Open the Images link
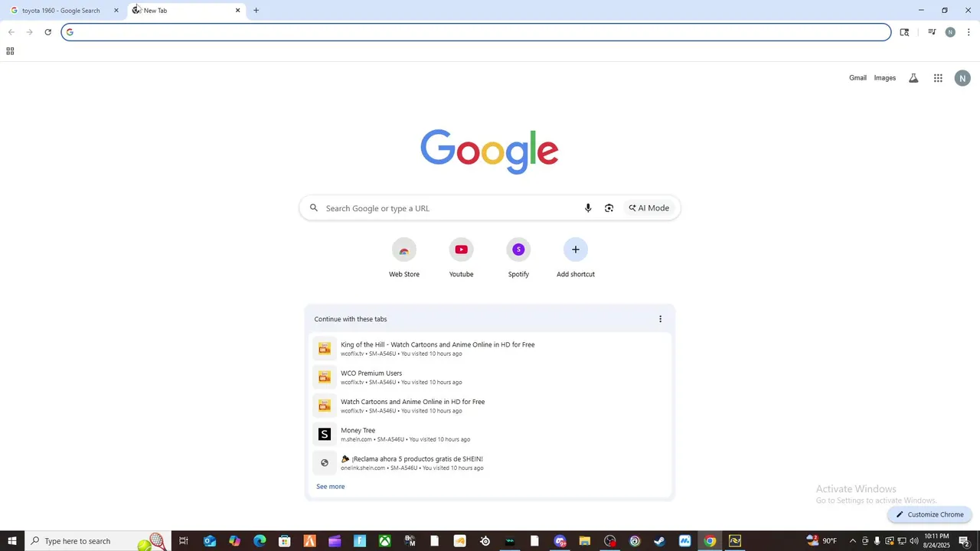This screenshot has width=980, height=551. click(x=885, y=78)
